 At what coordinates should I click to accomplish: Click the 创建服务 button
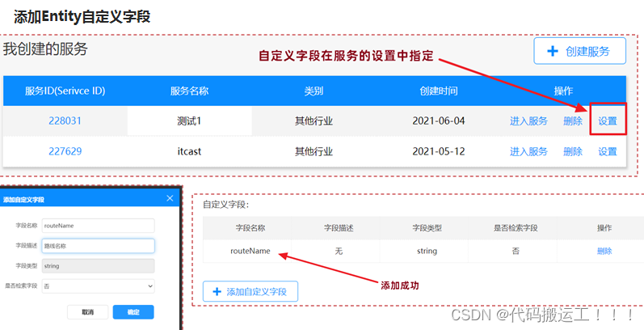point(579,51)
